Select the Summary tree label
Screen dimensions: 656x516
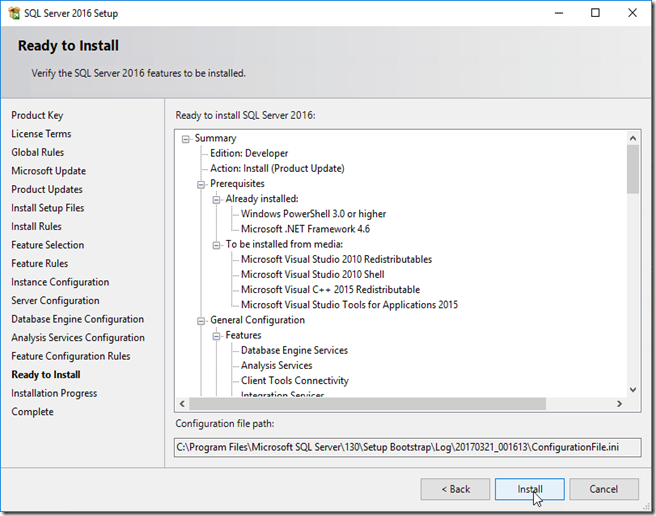click(x=215, y=138)
